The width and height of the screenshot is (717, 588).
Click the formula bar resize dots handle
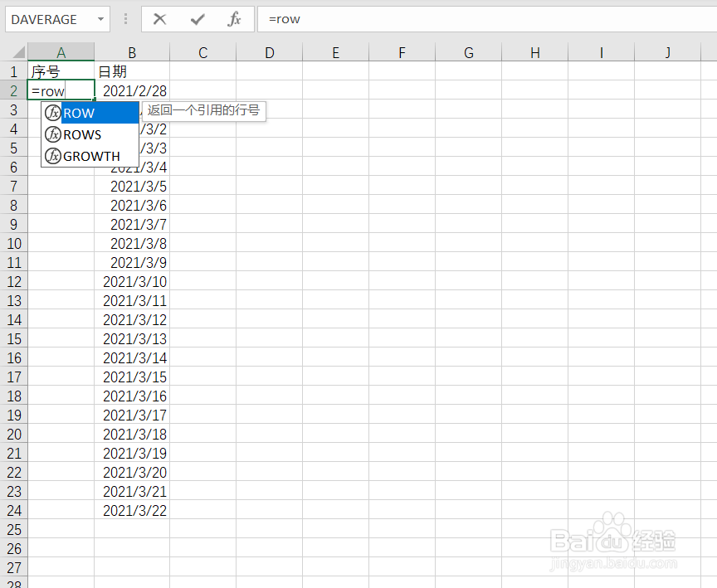125,19
